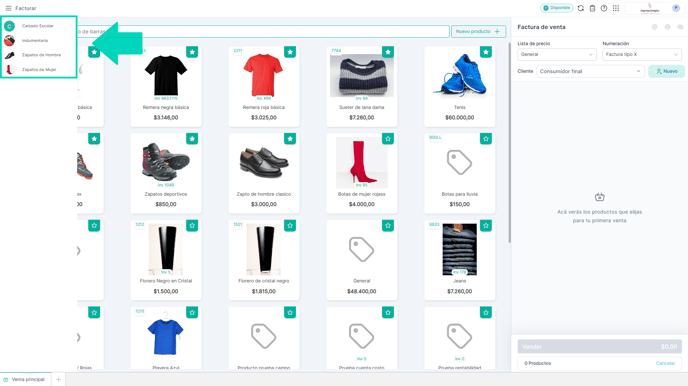Focus the barcode search input field
The image size is (688, 386).
[x=263, y=32]
